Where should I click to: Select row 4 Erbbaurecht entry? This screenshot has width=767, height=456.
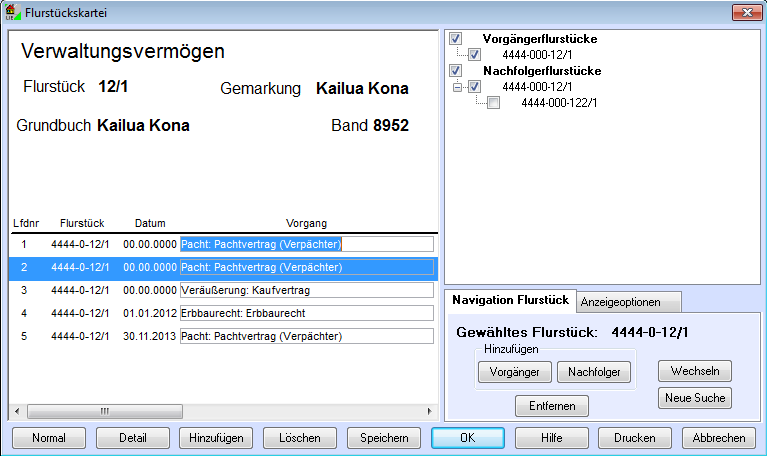coord(220,313)
